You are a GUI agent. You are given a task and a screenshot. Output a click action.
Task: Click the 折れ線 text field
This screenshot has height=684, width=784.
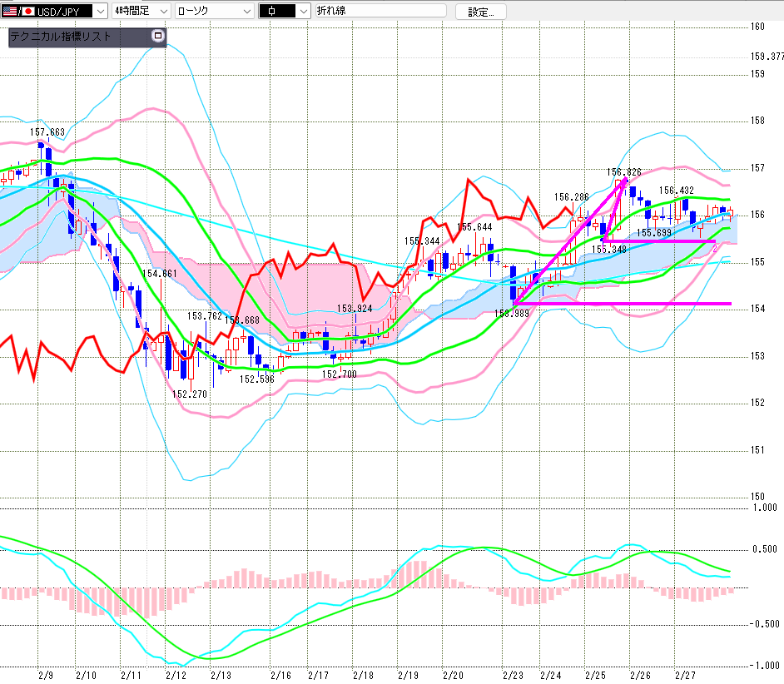pos(381,12)
